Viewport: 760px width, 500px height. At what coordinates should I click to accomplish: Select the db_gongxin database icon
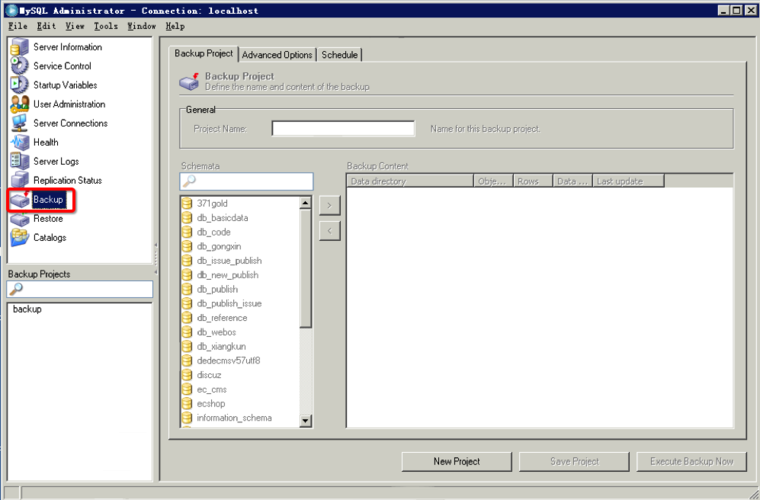187,246
